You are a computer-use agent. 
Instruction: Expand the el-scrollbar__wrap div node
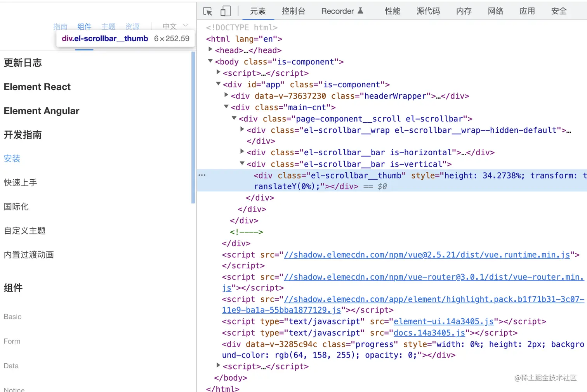point(242,129)
